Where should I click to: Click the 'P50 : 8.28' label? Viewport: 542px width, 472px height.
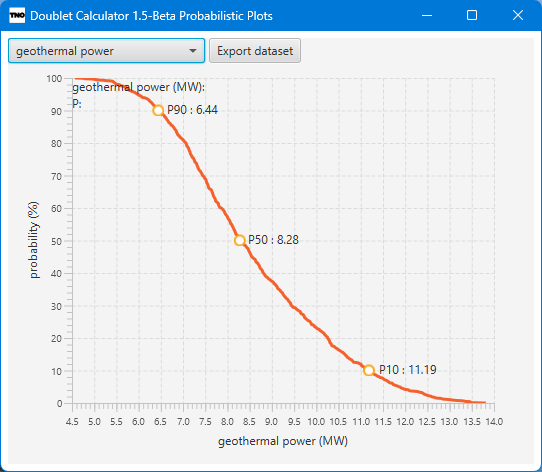click(x=273, y=240)
